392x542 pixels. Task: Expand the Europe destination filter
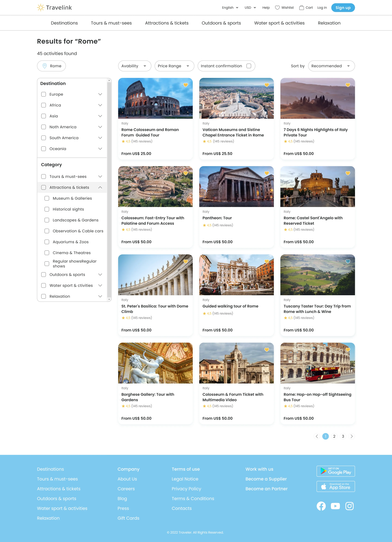click(100, 94)
